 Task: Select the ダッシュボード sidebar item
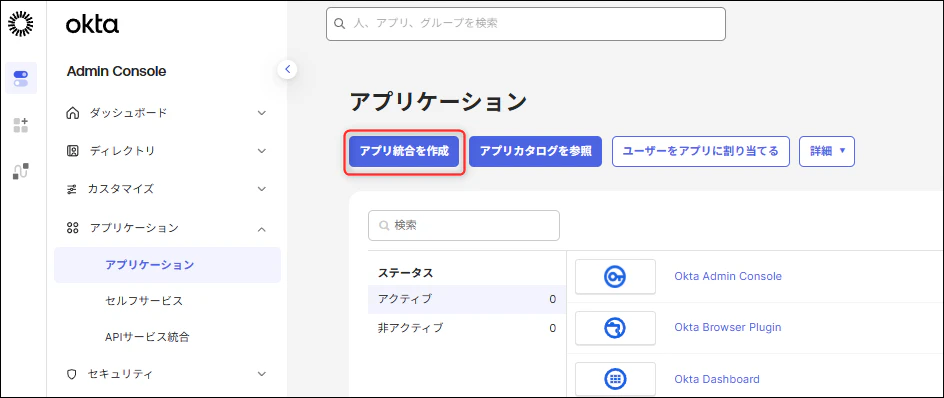coord(167,113)
